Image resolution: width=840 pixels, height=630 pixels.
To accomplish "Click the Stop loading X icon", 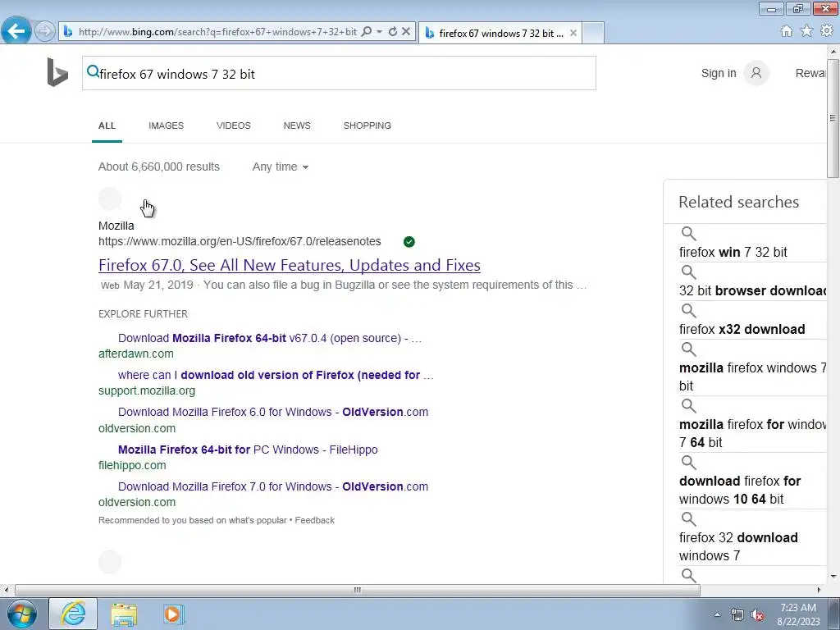I will 406,32.
